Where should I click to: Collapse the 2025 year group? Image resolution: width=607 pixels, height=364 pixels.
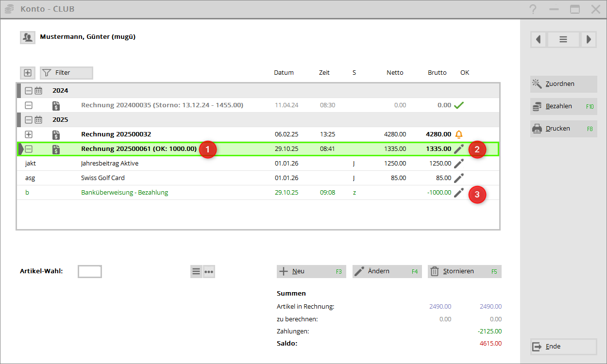pyautogui.click(x=29, y=120)
